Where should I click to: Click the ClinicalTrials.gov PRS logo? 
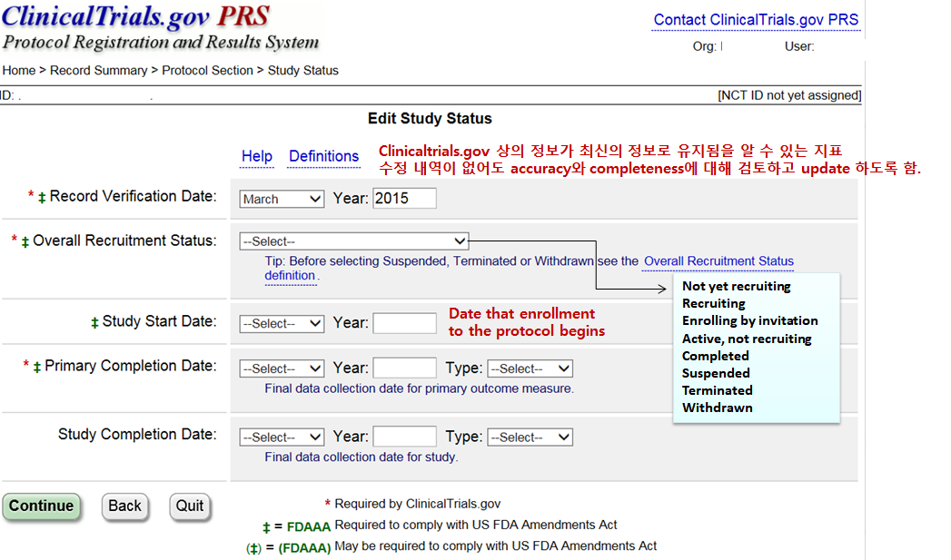click(160, 27)
